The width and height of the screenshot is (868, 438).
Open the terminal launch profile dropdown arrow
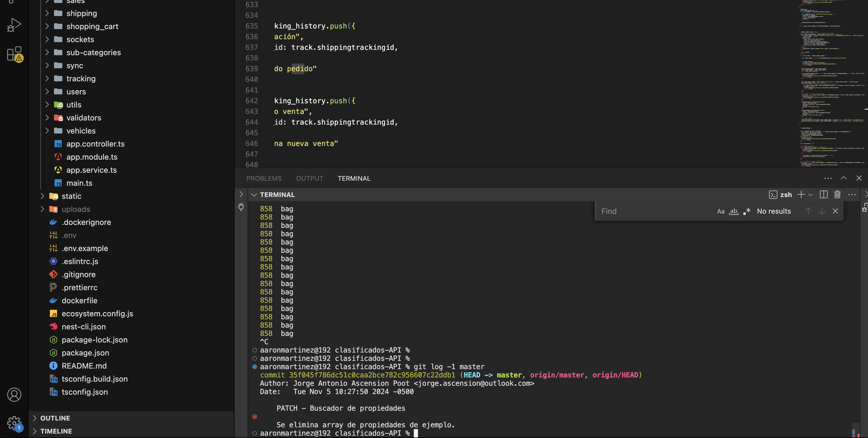coord(810,195)
